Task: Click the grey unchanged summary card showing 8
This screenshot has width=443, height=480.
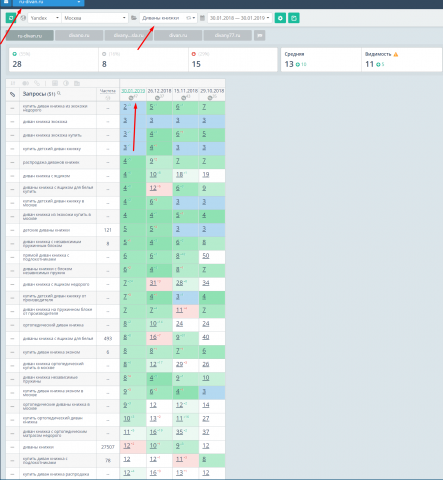Action: (x=143, y=60)
